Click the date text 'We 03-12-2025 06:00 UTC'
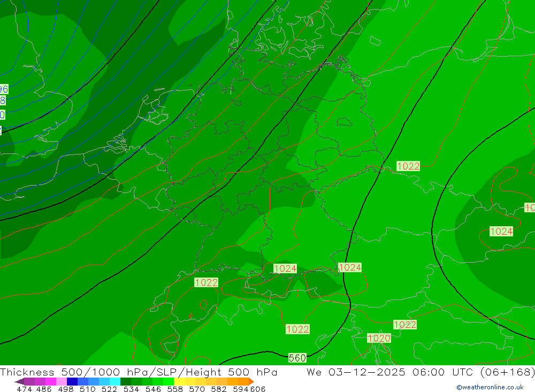The height and width of the screenshot is (392, 535). click(x=391, y=372)
